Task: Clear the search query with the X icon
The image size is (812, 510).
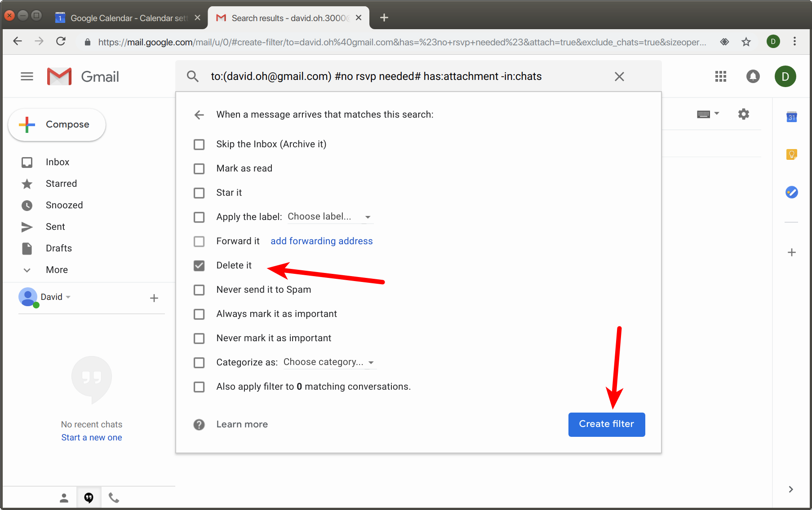Action: (619, 76)
